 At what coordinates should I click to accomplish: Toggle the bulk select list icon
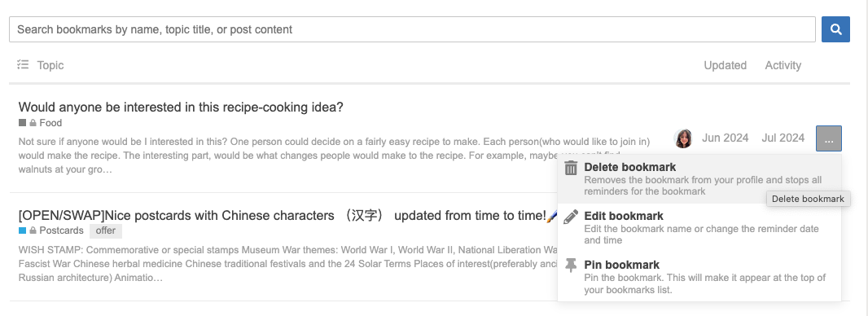(x=23, y=65)
